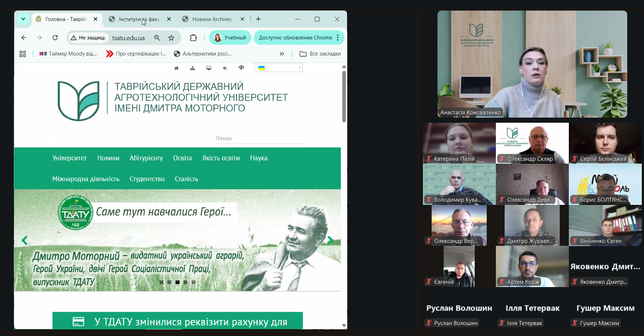Close the 'Інститути та факу' tab
The height and width of the screenshot is (336, 644).
pyautogui.click(x=169, y=19)
